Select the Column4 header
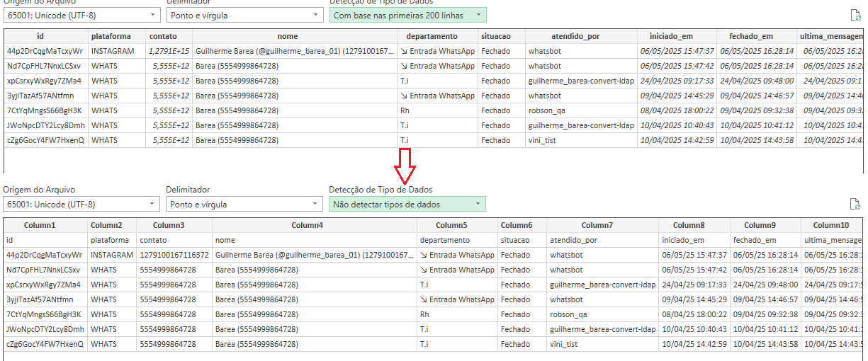Image resolution: width=868 pixels, height=361 pixels. 314,226
